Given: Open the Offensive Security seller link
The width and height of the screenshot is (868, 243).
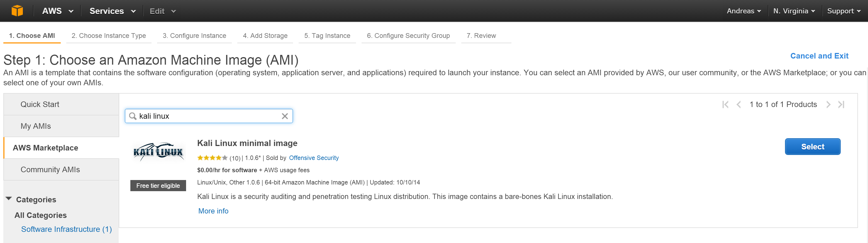Looking at the screenshot, I should pos(313,158).
